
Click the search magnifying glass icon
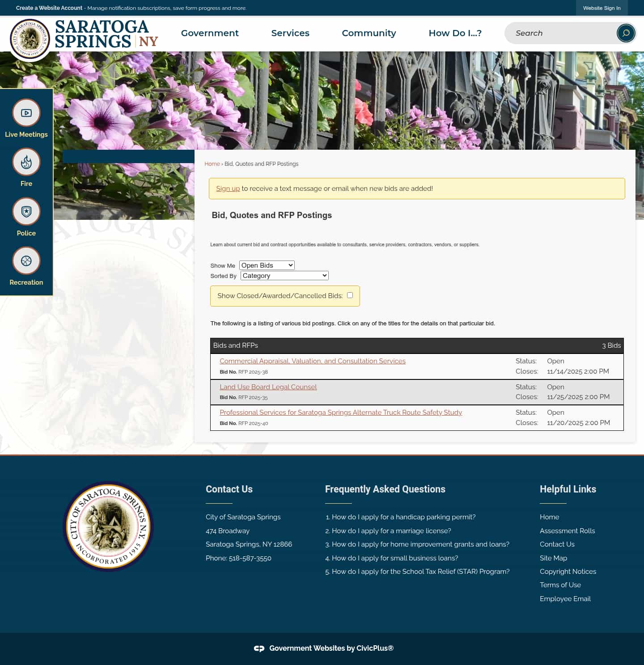point(625,33)
